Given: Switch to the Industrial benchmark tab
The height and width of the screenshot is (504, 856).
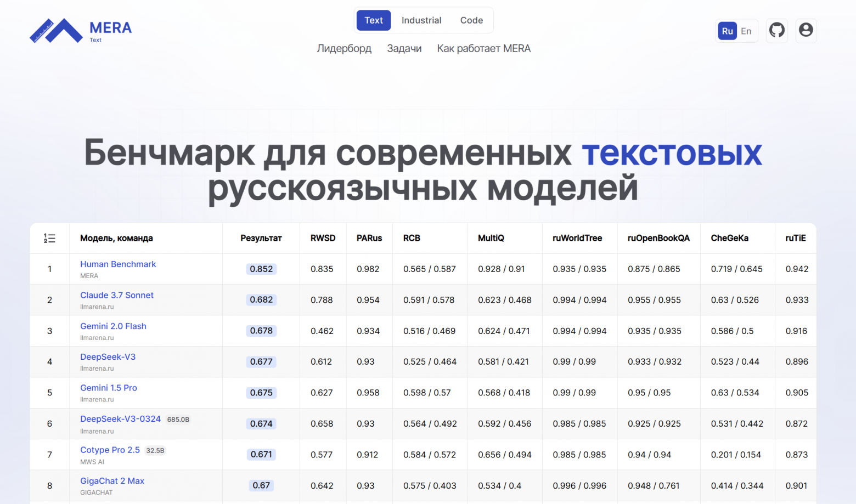Looking at the screenshot, I should click(421, 20).
